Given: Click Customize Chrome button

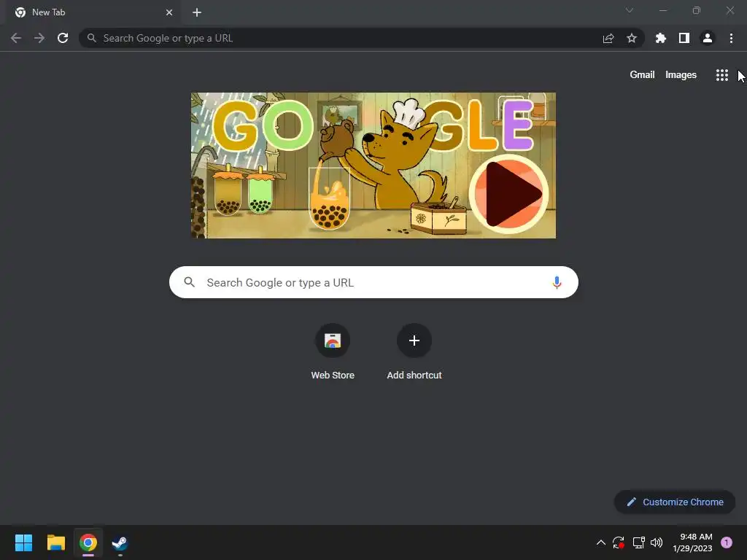Looking at the screenshot, I should tap(675, 502).
